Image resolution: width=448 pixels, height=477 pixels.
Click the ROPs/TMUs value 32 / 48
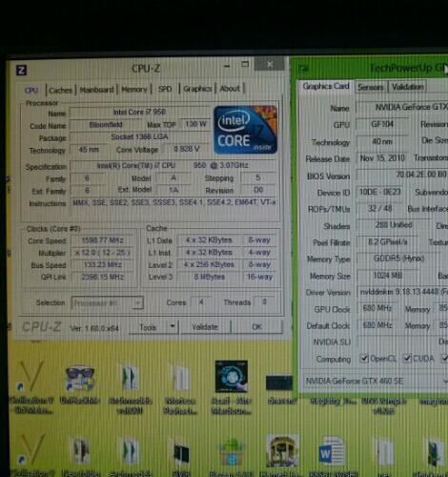380,209
